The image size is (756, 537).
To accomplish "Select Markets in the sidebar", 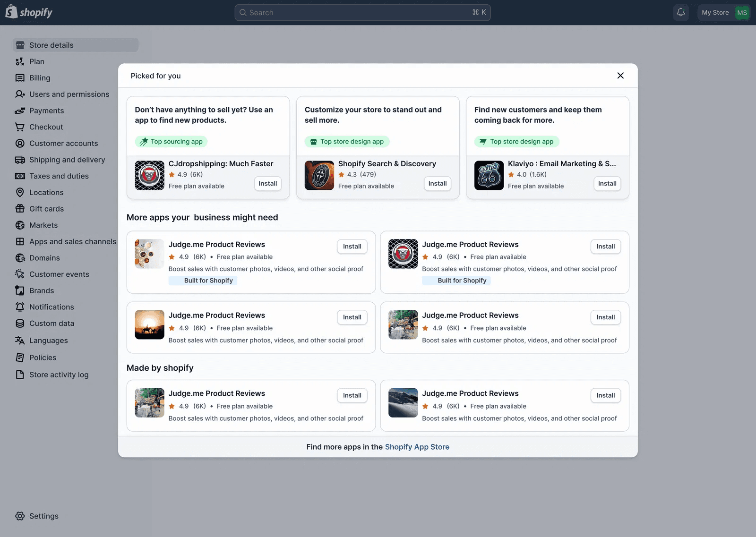I will pyautogui.click(x=43, y=225).
